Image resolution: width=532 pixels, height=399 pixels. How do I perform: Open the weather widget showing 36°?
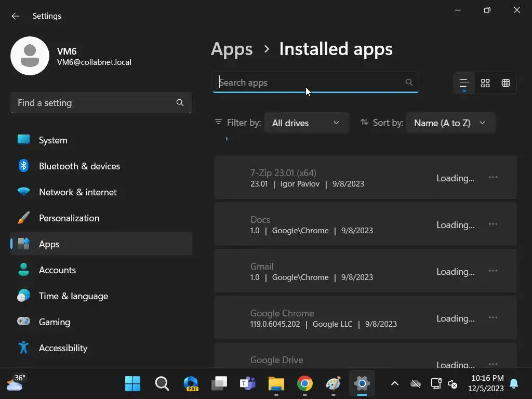pyautogui.click(x=16, y=383)
